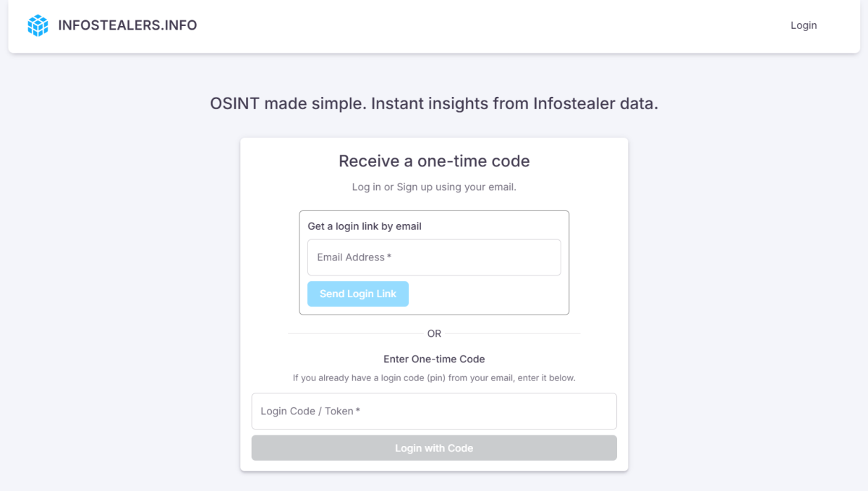This screenshot has width=868, height=491.
Task: Click the empty header bar area left of Login
Action: (x=492, y=26)
